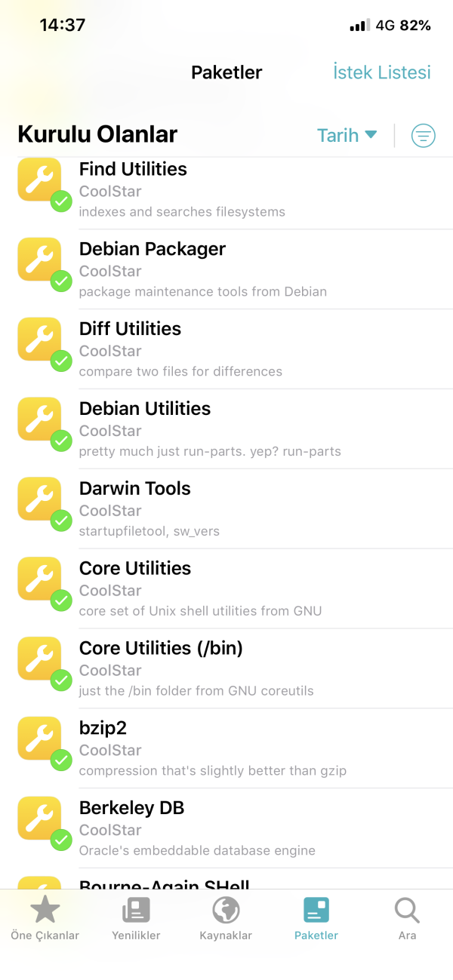The height and width of the screenshot is (980, 453).
Task: Open the Tarih sort dropdown
Action: click(x=347, y=136)
